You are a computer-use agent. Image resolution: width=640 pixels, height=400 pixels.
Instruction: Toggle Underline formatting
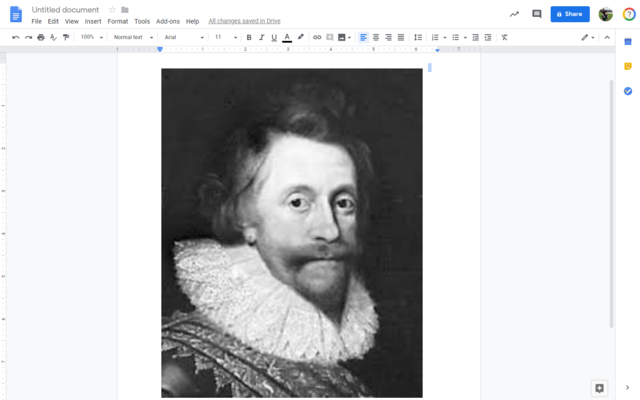[x=274, y=37]
